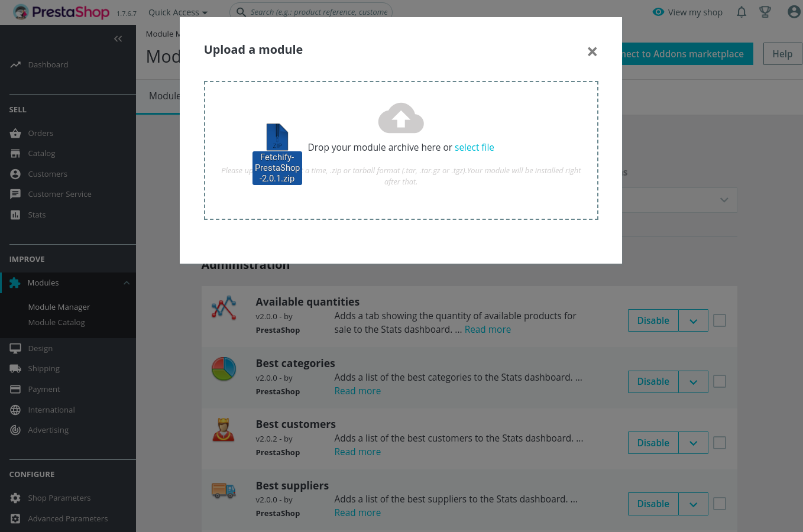803x532 pixels.
Task: Click Connect to Addons marketplace button
Action: (x=688, y=54)
